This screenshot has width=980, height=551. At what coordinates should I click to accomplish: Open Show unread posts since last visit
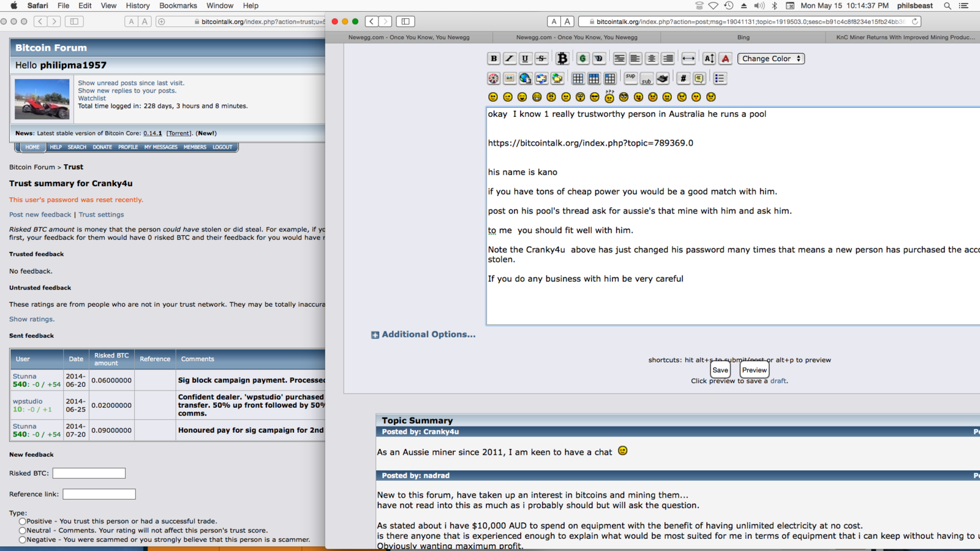pos(131,83)
